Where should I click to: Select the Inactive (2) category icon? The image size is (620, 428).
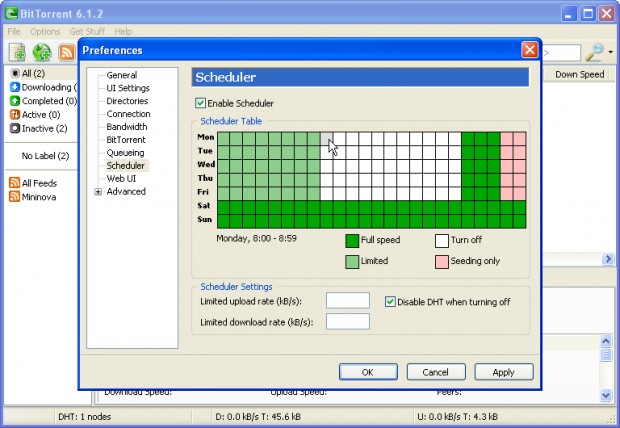tap(15, 128)
